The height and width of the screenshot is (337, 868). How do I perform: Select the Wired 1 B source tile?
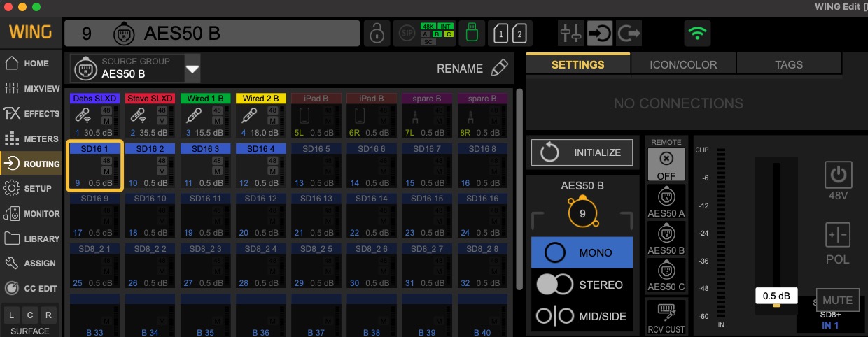[x=205, y=115]
